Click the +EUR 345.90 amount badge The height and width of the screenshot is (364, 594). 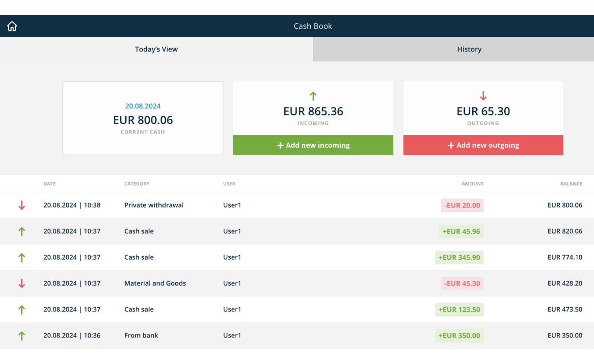459,257
